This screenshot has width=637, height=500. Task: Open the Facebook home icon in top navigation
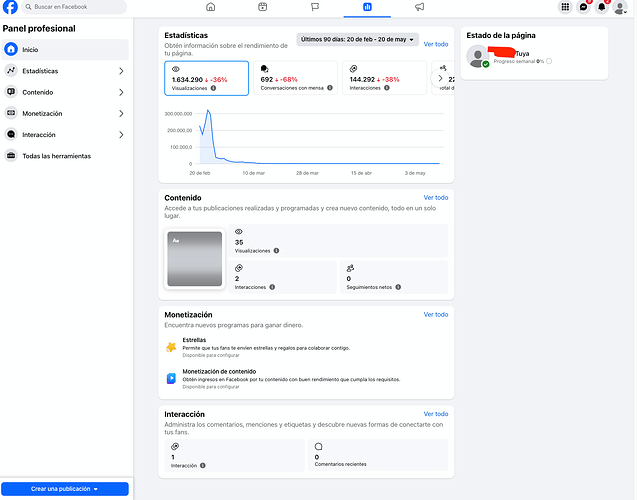click(210, 7)
